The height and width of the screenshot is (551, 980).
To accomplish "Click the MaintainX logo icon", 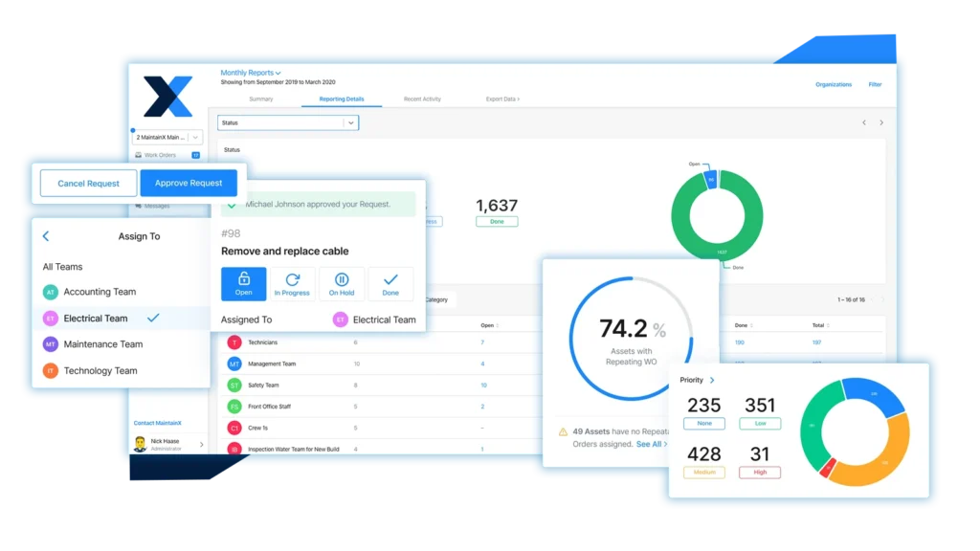I will (167, 97).
